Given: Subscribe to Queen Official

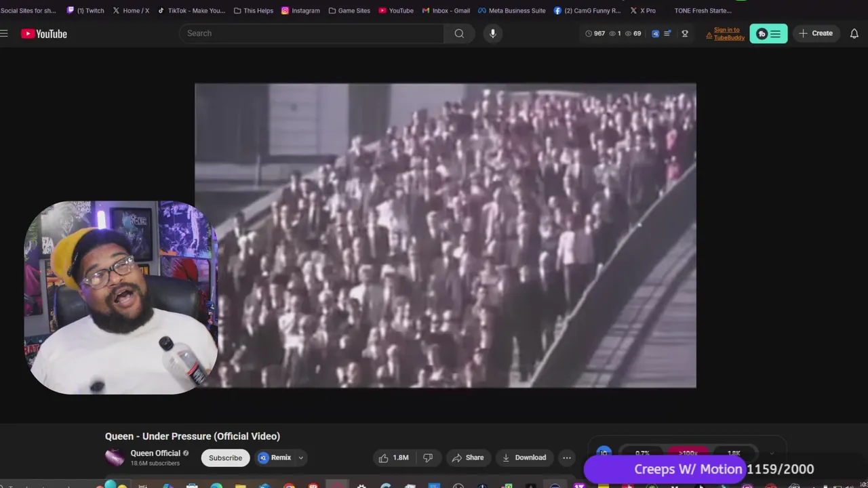Looking at the screenshot, I should [225, 457].
